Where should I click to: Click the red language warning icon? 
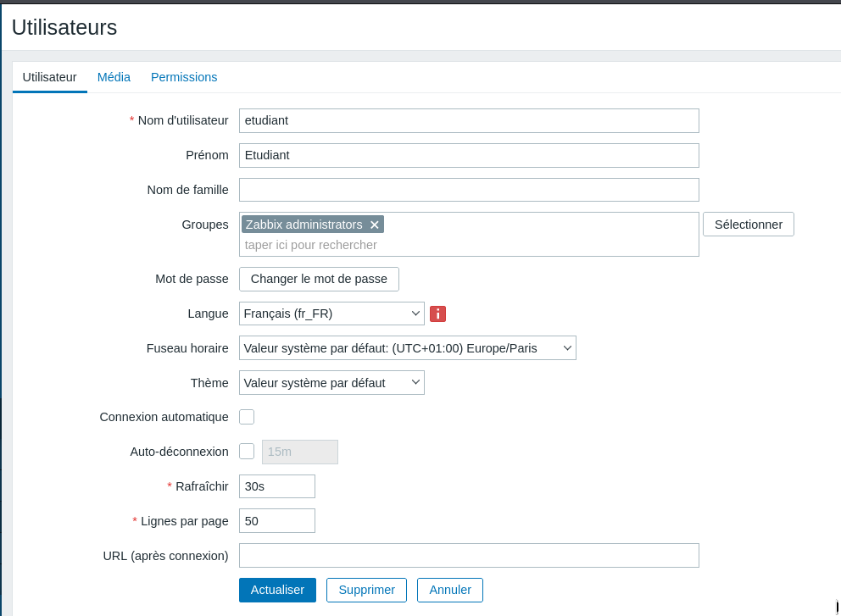point(437,314)
